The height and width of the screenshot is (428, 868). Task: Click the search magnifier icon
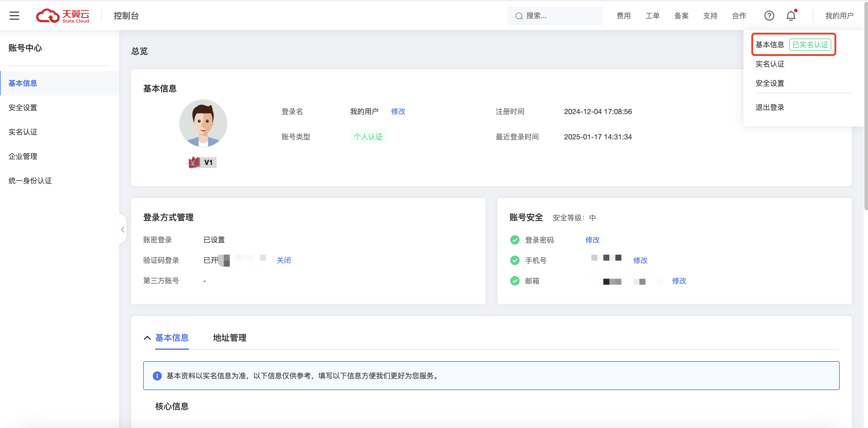[x=519, y=16]
